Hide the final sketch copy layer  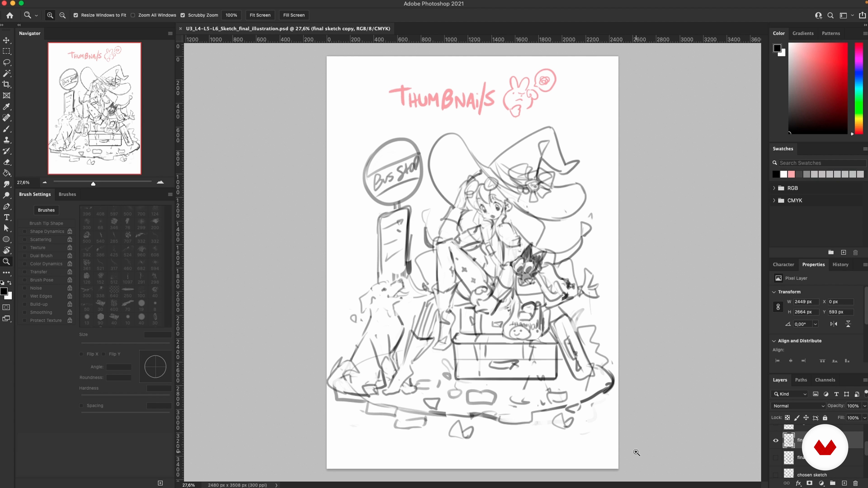776,441
